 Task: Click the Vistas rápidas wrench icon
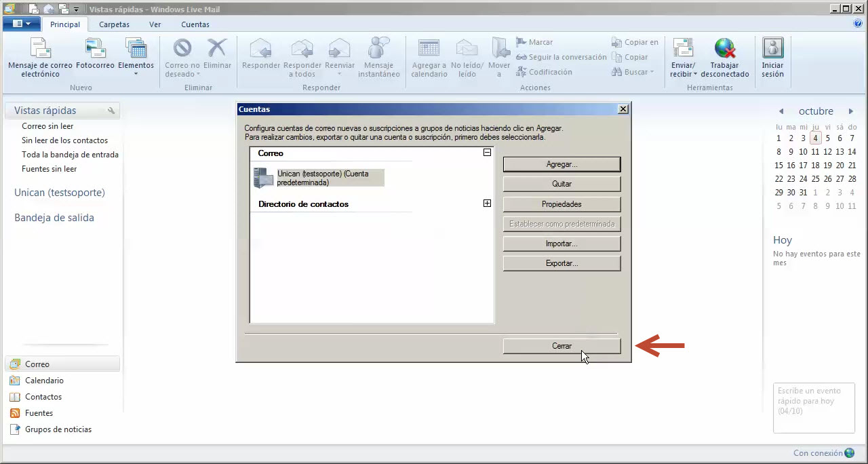[x=112, y=111]
